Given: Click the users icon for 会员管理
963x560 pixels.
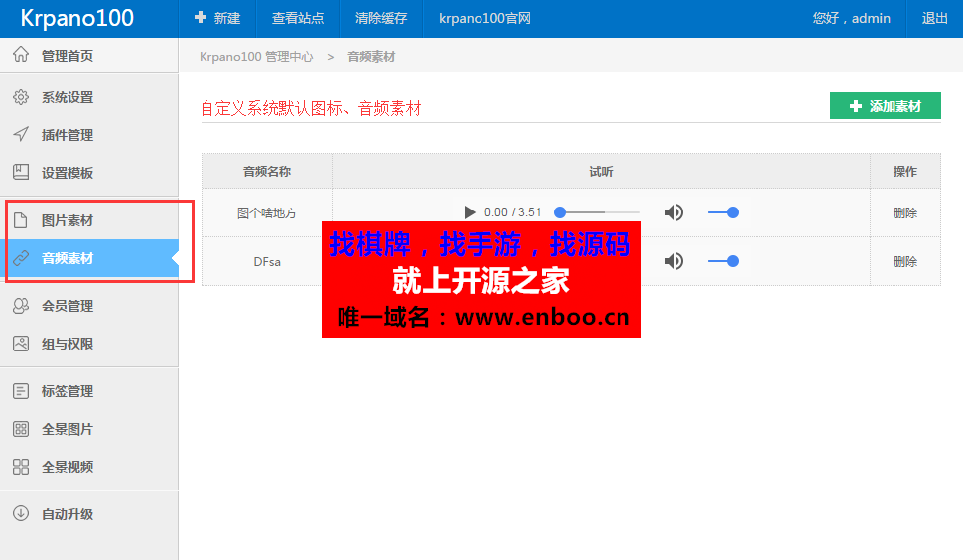Looking at the screenshot, I should coord(21,305).
